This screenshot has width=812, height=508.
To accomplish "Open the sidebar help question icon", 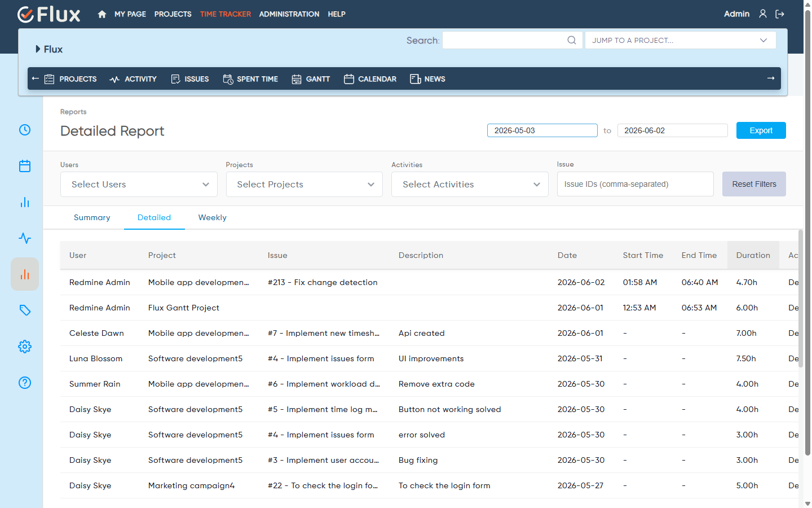I will point(25,383).
